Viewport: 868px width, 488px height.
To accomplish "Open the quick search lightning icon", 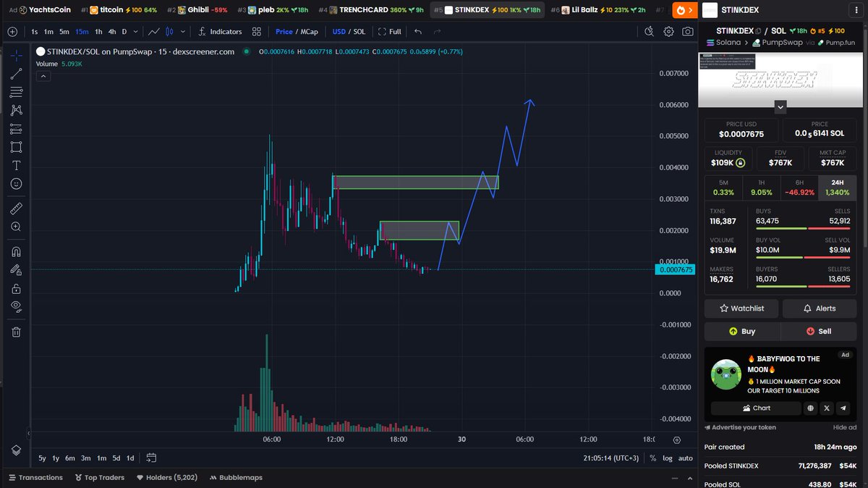I will coord(650,32).
